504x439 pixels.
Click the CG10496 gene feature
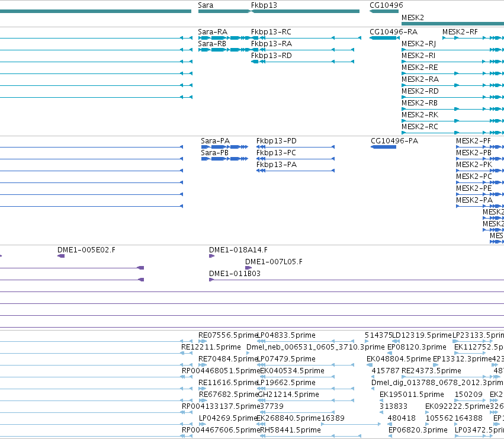coord(384,11)
